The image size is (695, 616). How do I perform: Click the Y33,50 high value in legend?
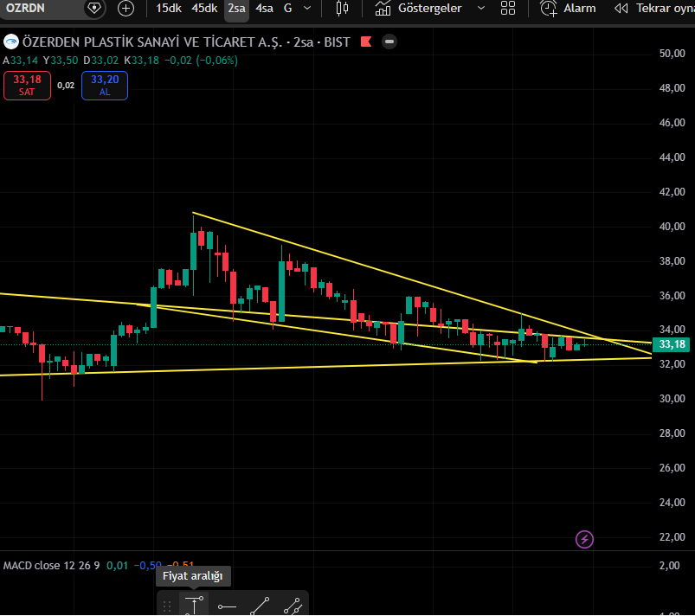(61, 61)
